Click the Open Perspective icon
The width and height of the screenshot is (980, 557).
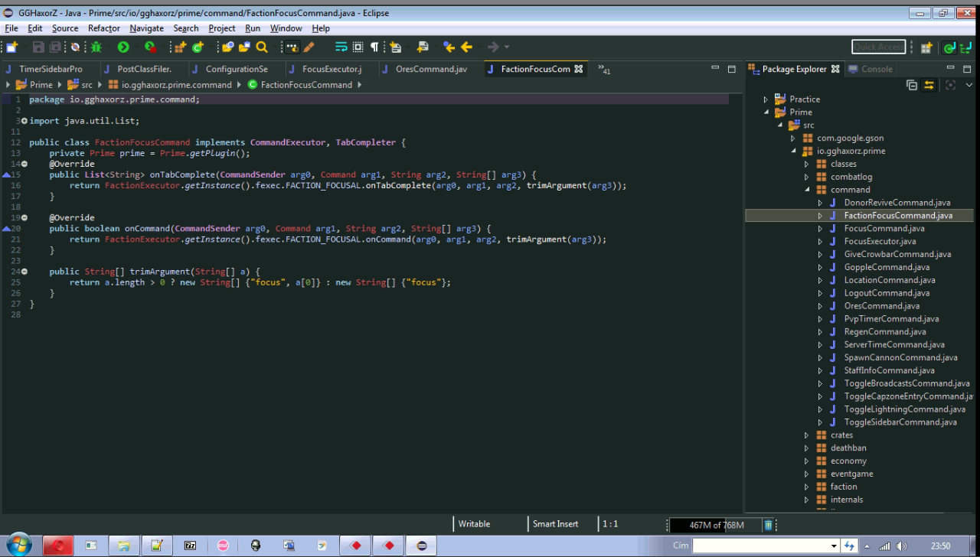(x=926, y=47)
